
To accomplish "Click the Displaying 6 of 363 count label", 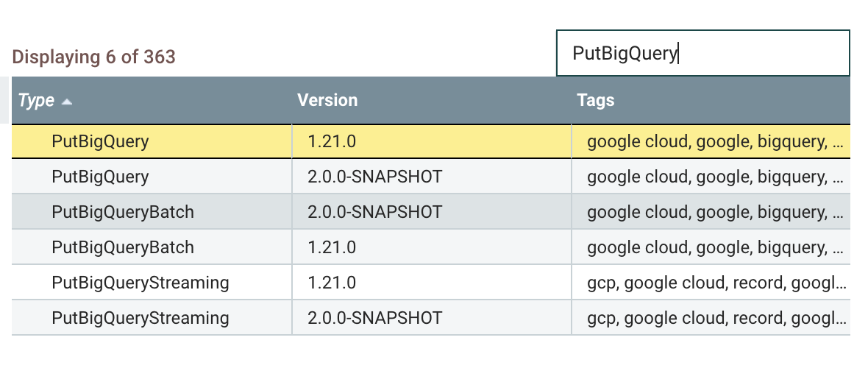I will (93, 57).
